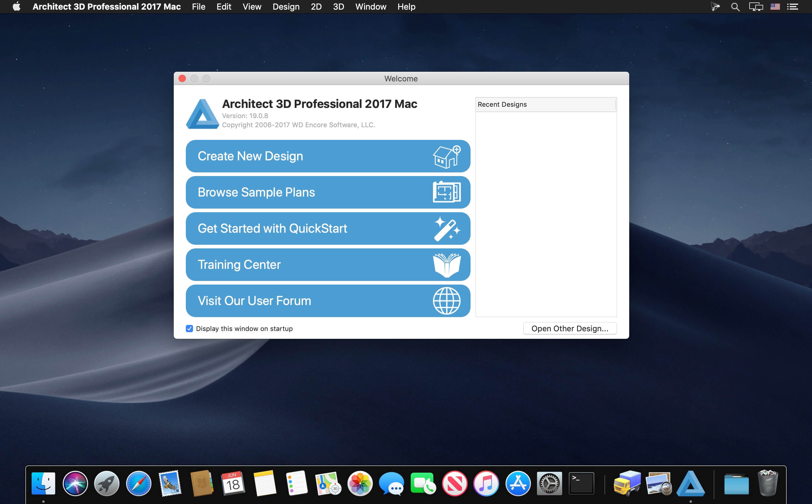Click the Recent Designs column header

tap(546, 105)
